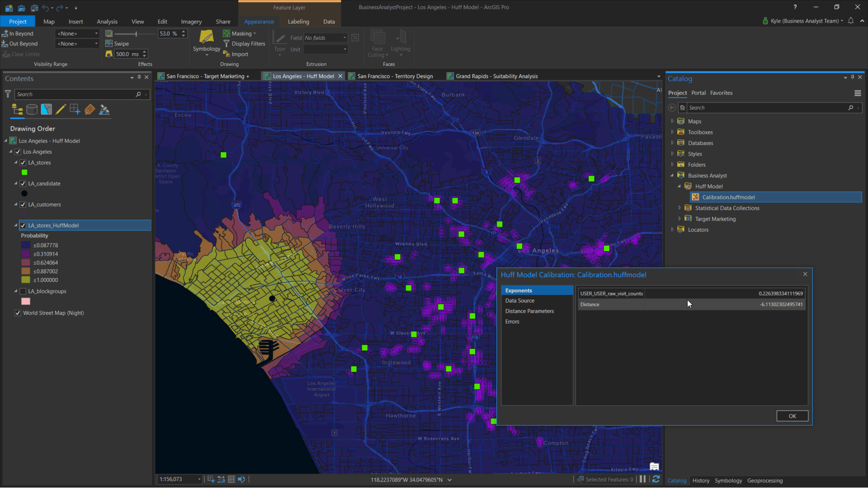Open the notifications bell icon
Image resolution: width=868 pixels, height=488 pixels.
point(851,21)
